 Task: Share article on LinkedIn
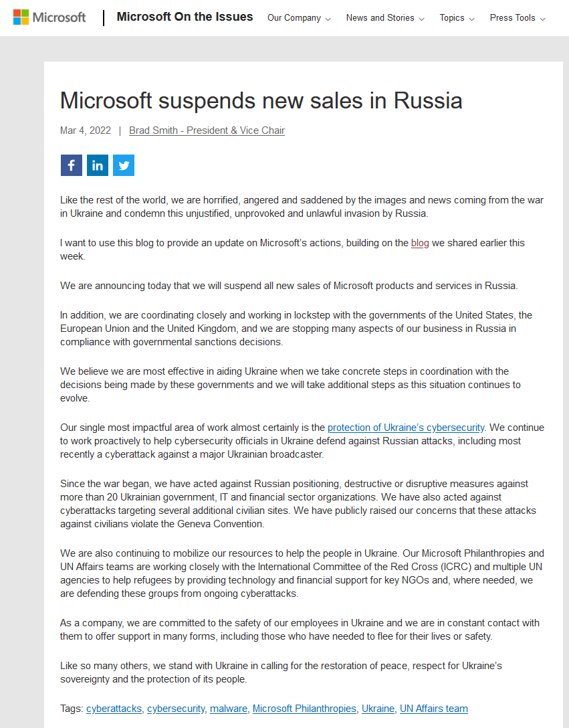98,165
